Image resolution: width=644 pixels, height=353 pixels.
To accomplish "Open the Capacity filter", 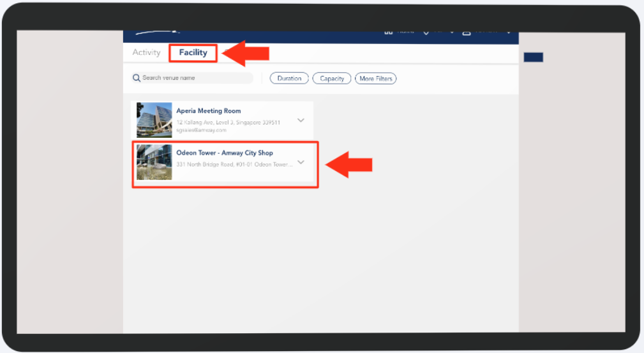I will click(332, 79).
